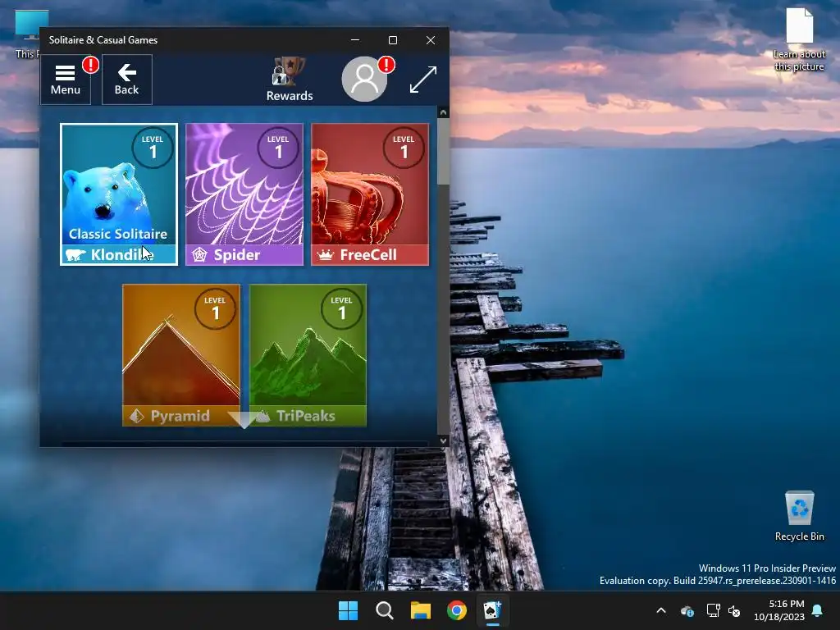Viewport: 840px width, 630px height.
Task: Click the muted volume tray icon
Action: pos(734,610)
